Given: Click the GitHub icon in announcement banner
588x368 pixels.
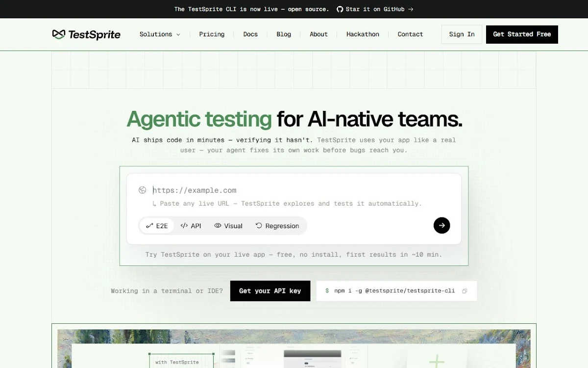Looking at the screenshot, I should [x=340, y=9].
